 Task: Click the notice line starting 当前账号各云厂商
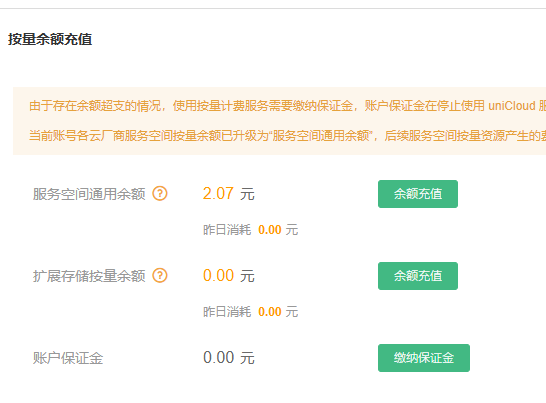coord(287,135)
